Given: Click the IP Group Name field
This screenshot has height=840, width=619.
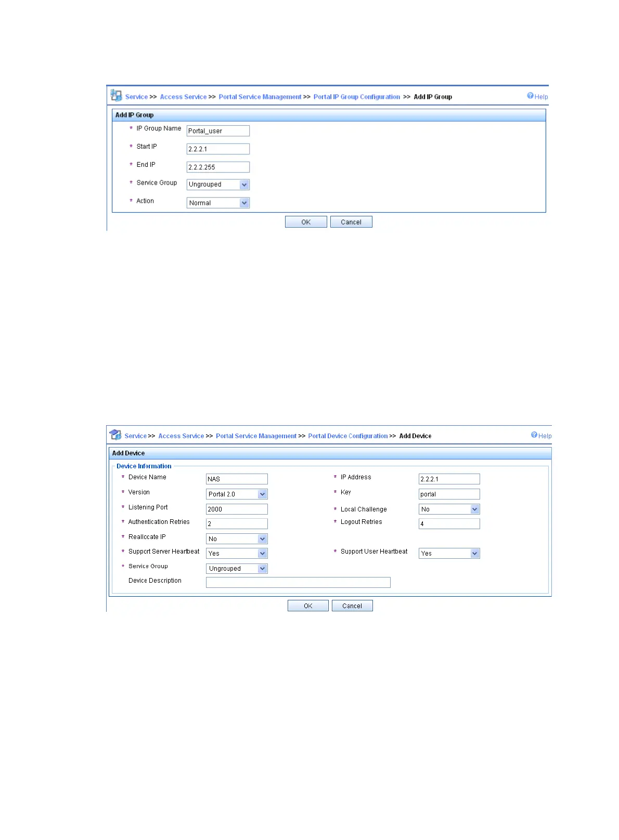Looking at the screenshot, I should (218, 131).
